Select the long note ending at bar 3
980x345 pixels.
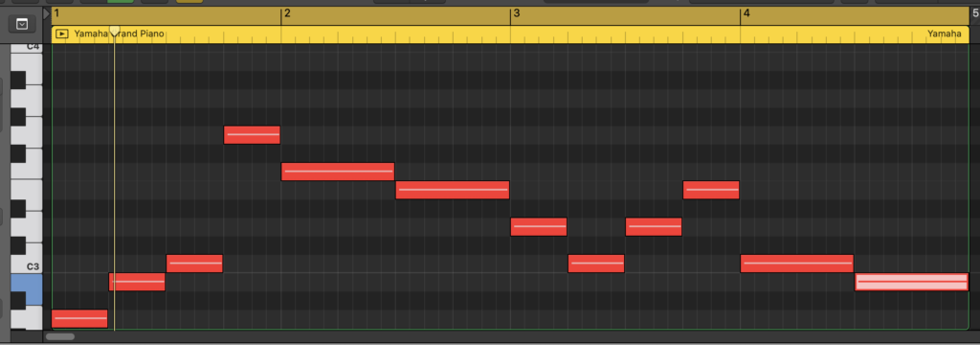453,190
